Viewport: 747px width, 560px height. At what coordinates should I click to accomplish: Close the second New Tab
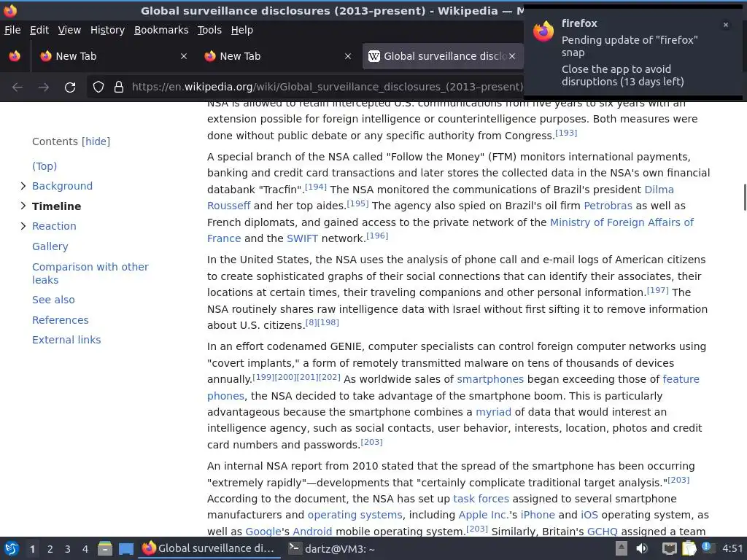(x=348, y=56)
